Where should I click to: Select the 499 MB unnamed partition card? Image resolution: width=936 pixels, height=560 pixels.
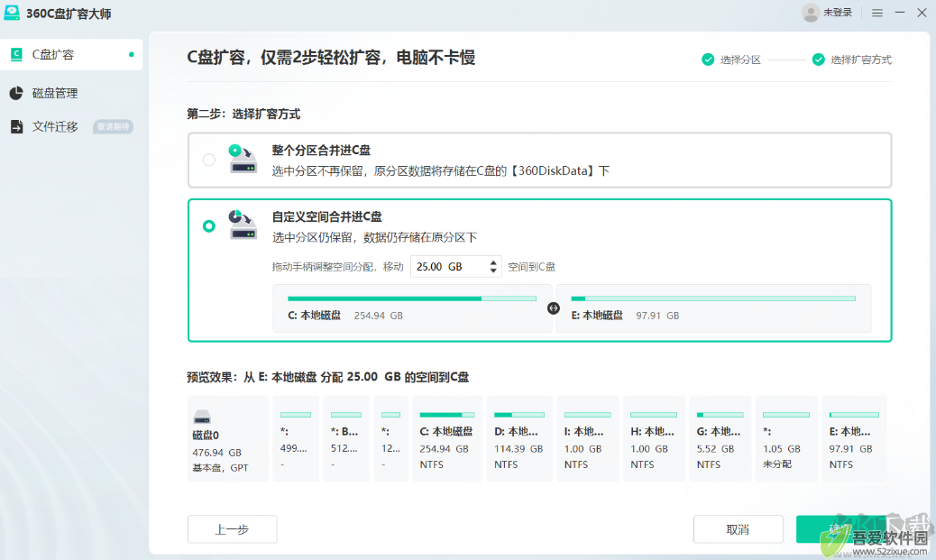click(296, 438)
